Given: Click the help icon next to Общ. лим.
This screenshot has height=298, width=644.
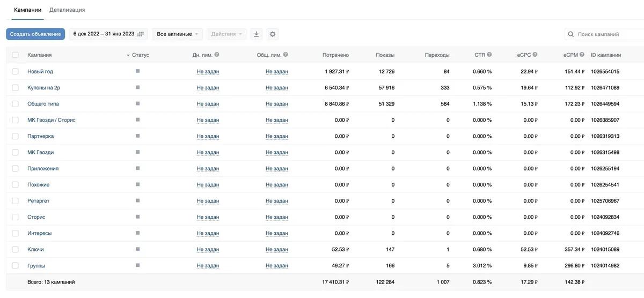Looking at the screenshot, I should pyautogui.click(x=286, y=55).
